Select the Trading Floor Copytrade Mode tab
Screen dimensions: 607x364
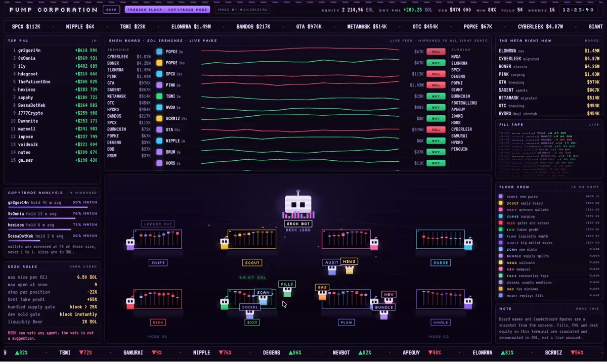tap(167, 10)
